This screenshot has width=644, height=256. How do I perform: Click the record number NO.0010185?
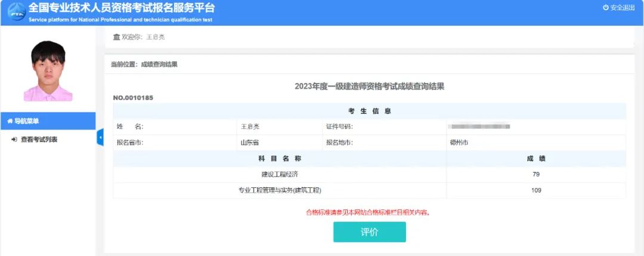(x=133, y=97)
